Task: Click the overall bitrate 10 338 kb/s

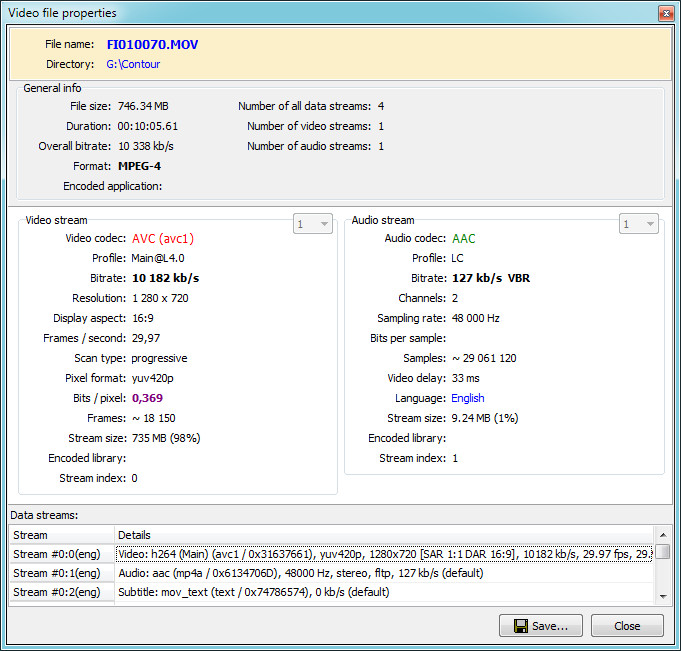Action: coord(145,146)
